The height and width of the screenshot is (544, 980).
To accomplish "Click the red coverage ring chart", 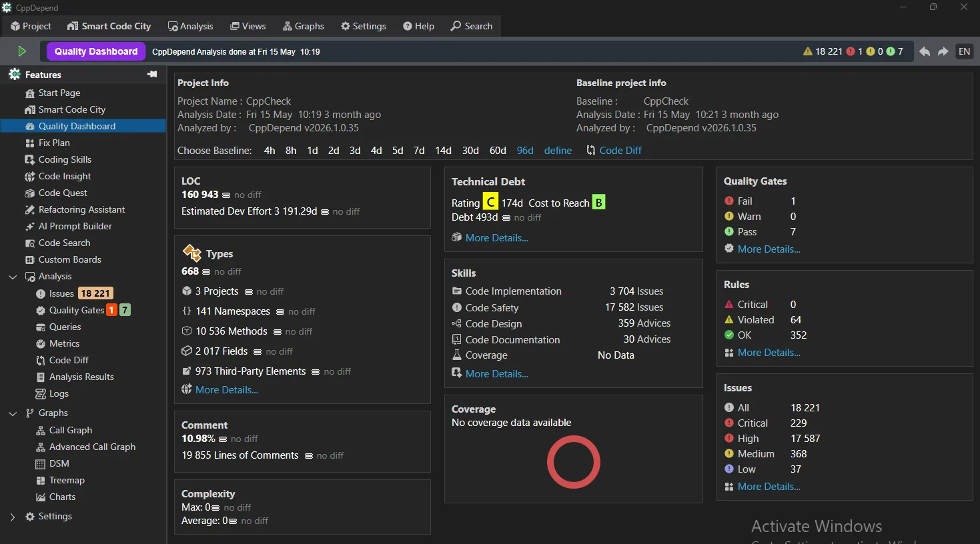I will [574, 462].
